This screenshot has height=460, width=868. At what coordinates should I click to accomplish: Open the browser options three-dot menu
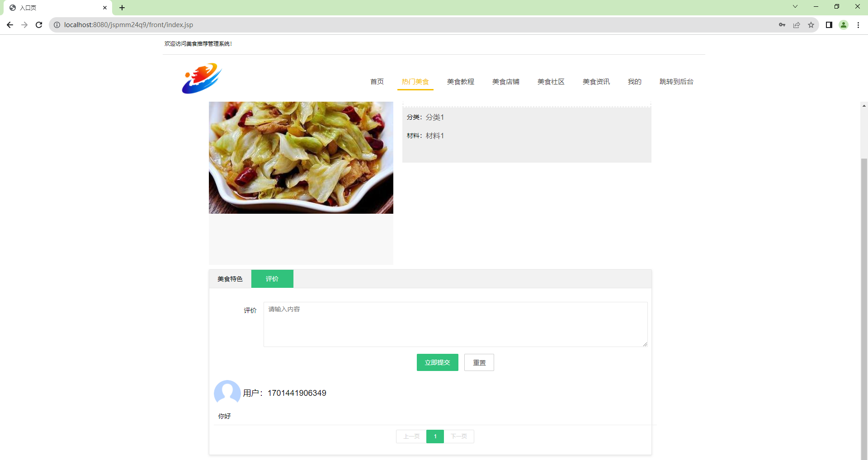(x=859, y=25)
